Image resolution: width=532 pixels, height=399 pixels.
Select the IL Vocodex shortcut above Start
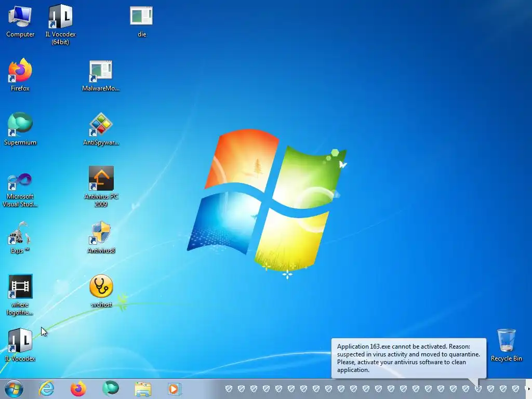[20, 344]
